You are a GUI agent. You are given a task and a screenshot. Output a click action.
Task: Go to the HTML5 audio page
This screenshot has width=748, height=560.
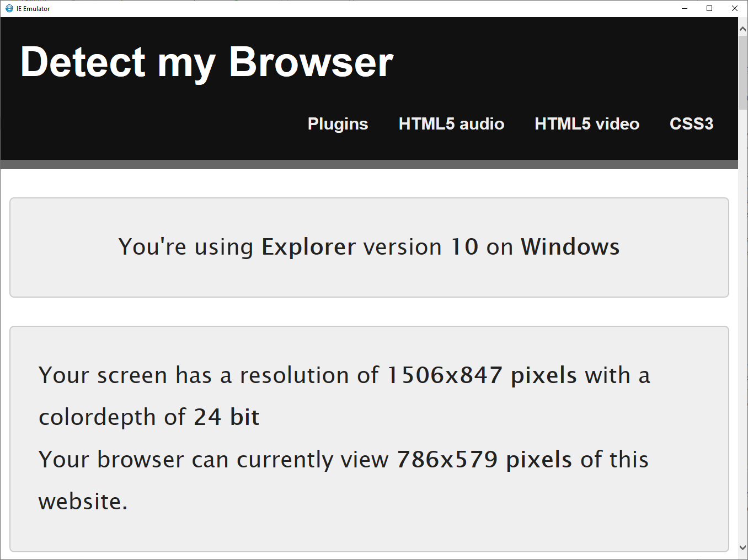coord(451,124)
